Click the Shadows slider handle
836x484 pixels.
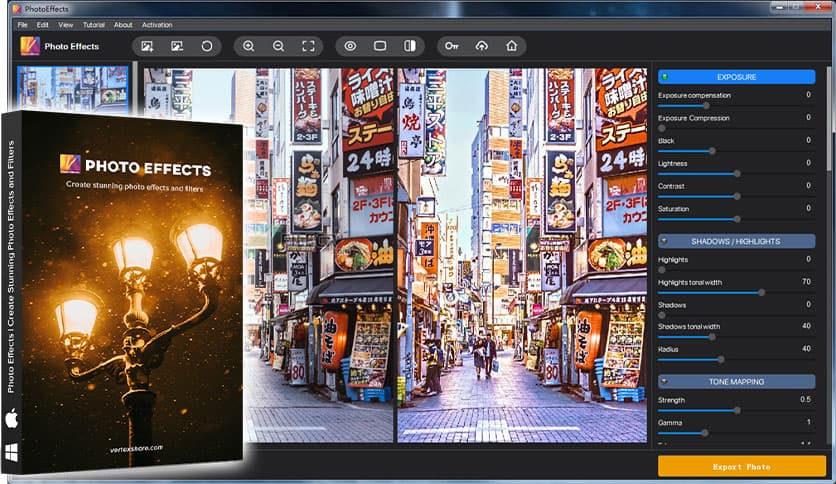[x=662, y=315]
